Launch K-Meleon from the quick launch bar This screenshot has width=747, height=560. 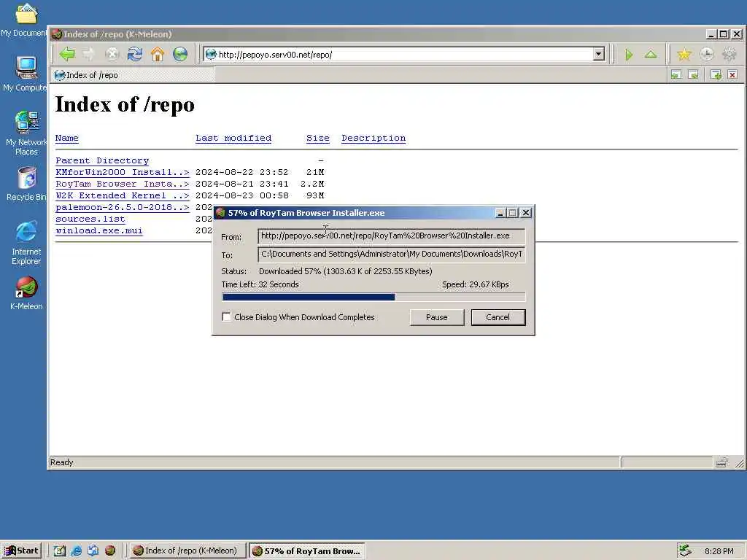click(x=110, y=551)
